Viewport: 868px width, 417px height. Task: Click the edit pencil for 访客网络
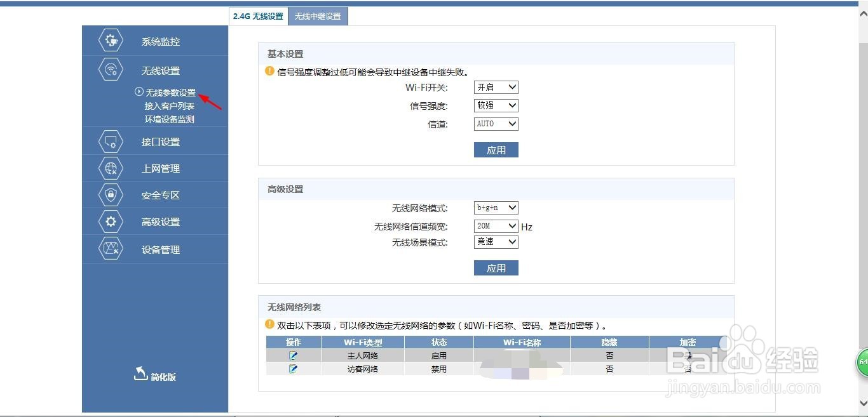pos(293,369)
